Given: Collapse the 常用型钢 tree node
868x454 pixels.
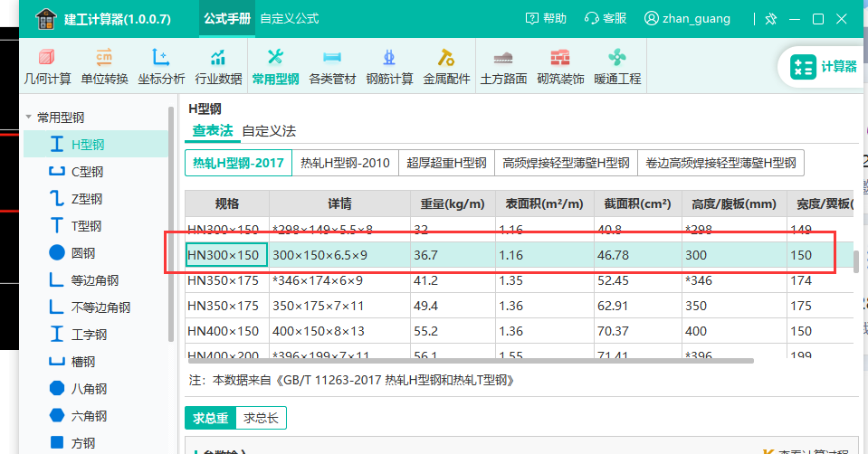Looking at the screenshot, I should click(x=28, y=118).
